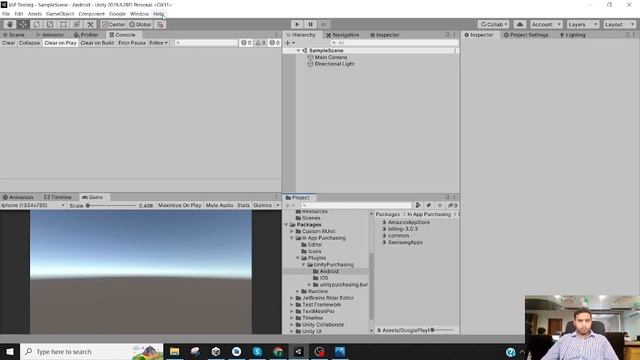
Task: Open the custom editor tools icon
Action: [x=90, y=24]
